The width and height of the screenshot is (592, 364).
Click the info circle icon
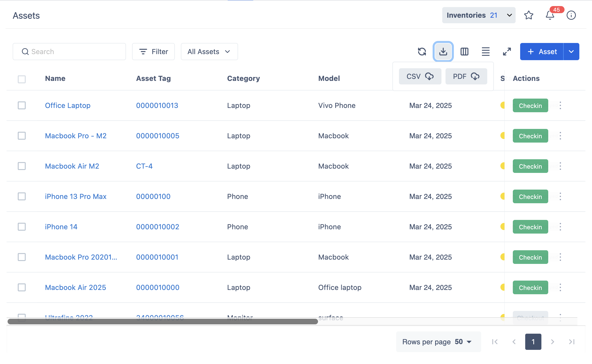click(x=571, y=15)
